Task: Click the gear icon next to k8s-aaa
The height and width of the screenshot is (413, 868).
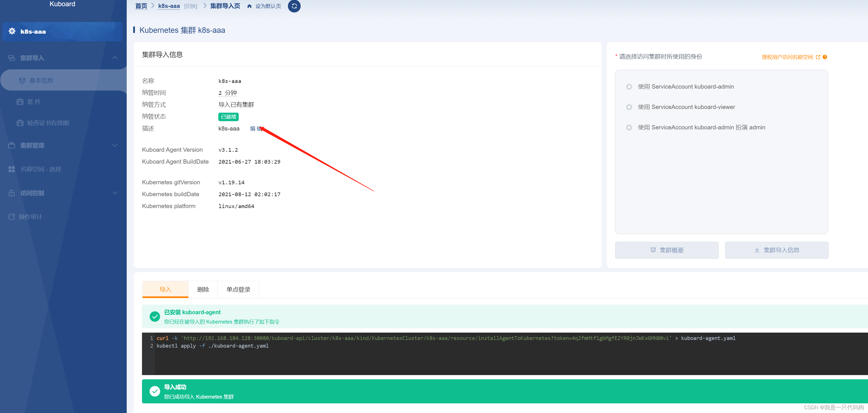Action: tap(12, 31)
